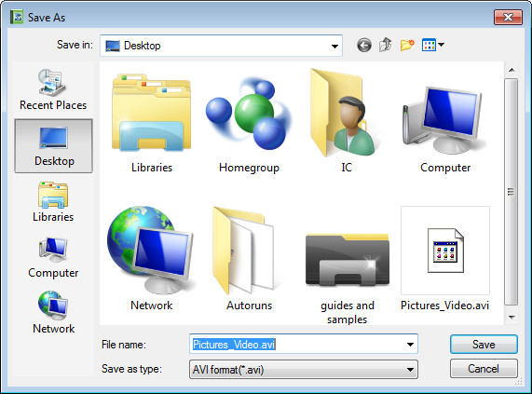This screenshot has height=394, width=532.
Task: Click the 'guides and samples' label text
Action: (x=348, y=312)
